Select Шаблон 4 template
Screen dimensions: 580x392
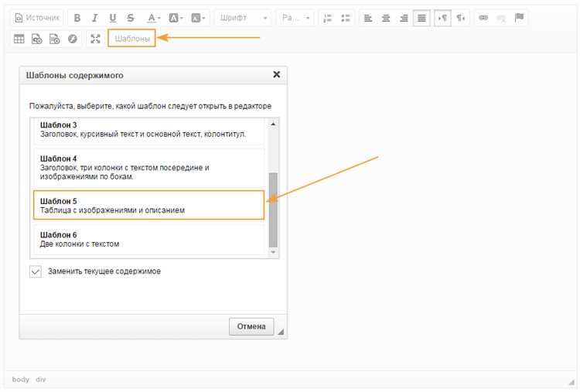pyautogui.click(x=149, y=168)
